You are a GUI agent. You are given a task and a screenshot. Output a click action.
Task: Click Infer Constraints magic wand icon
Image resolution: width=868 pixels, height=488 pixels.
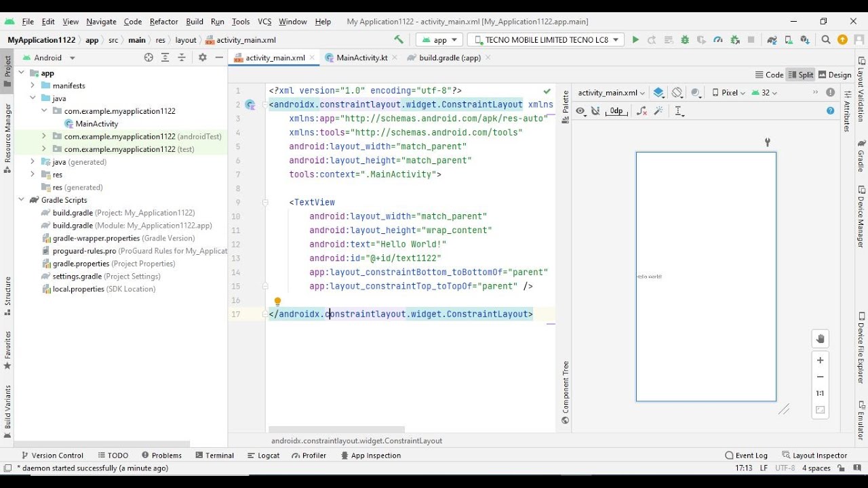(658, 111)
